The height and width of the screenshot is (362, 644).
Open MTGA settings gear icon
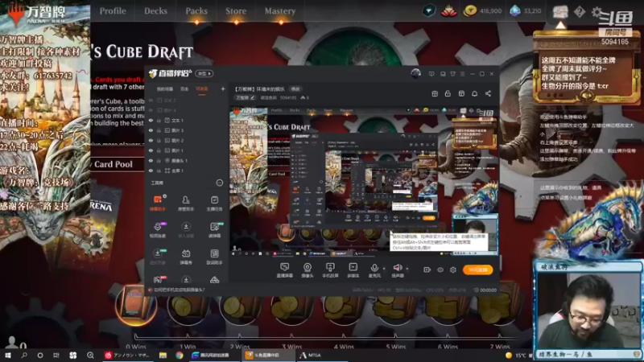(597, 11)
